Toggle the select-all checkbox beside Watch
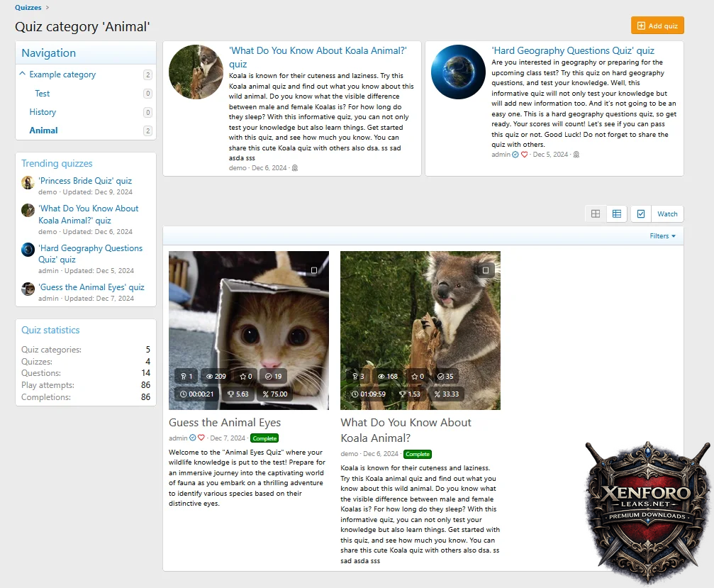 [x=641, y=214]
